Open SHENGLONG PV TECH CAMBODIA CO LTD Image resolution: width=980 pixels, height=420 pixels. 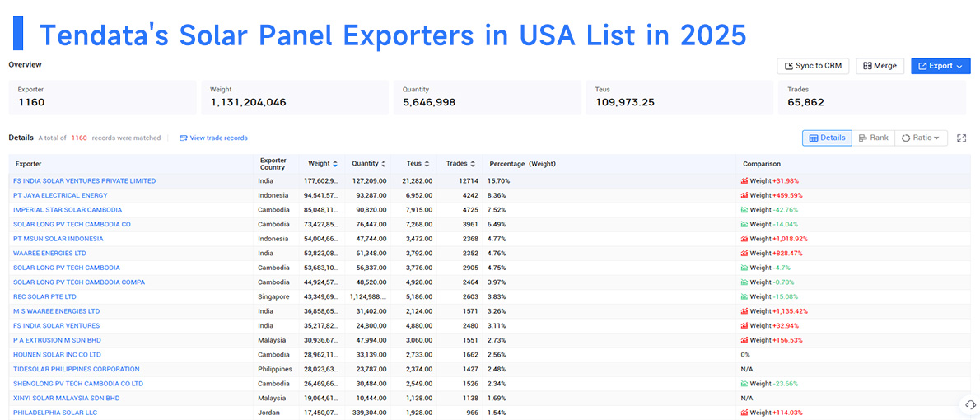(78, 384)
